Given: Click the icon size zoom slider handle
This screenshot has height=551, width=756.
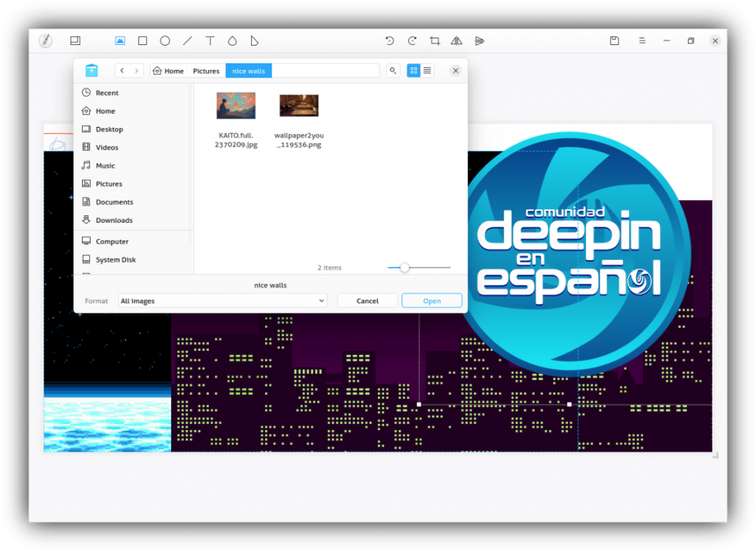Looking at the screenshot, I should pyautogui.click(x=405, y=268).
